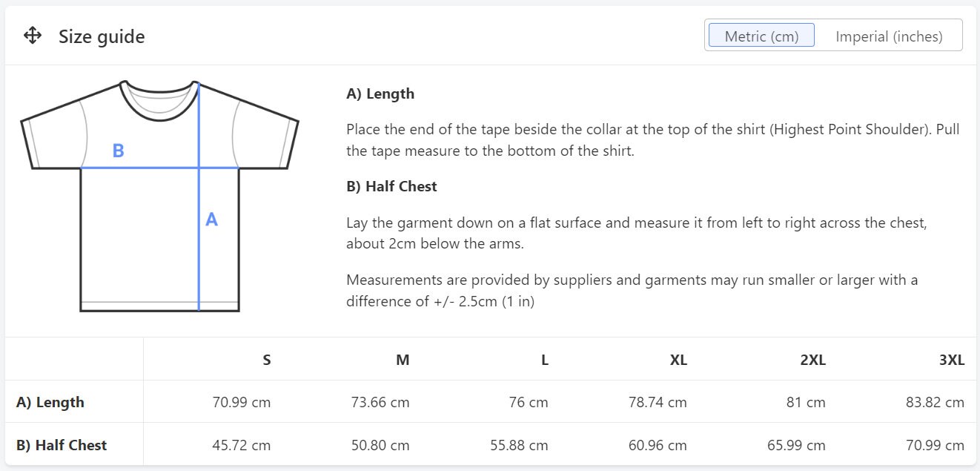Click the B) Half Chest row label
The width and height of the screenshot is (980, 471).
(62, 445)
